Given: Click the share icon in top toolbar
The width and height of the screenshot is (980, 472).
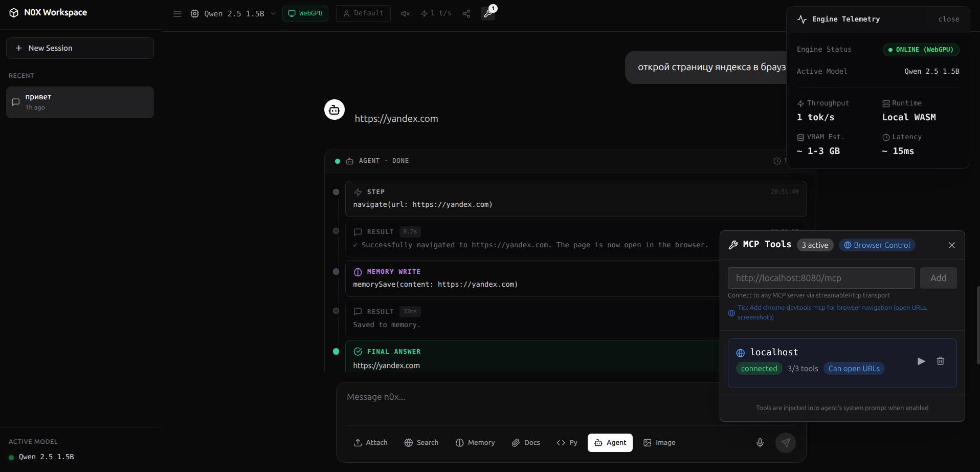Looking at the screenshot, I should pyautogui.click(x=466, y=14).
